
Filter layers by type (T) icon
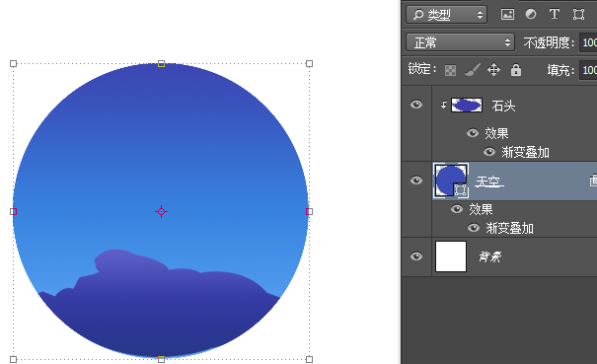pos(555,15)
